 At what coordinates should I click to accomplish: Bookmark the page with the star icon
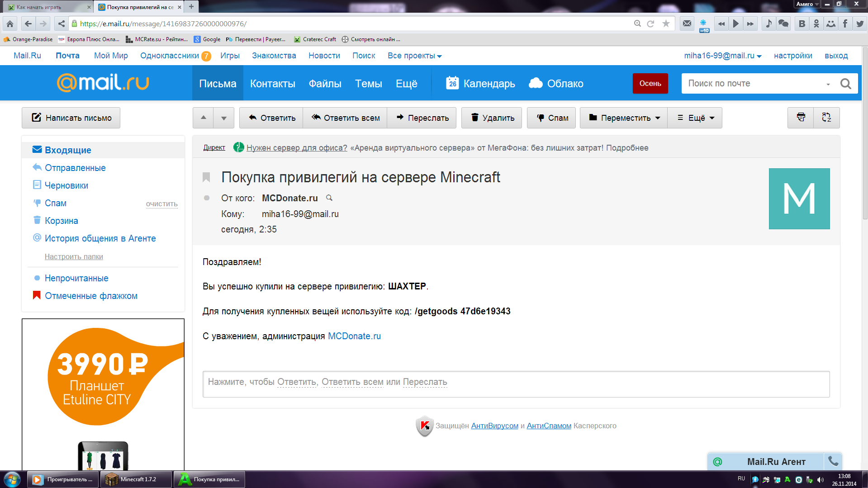coord(666,24)
